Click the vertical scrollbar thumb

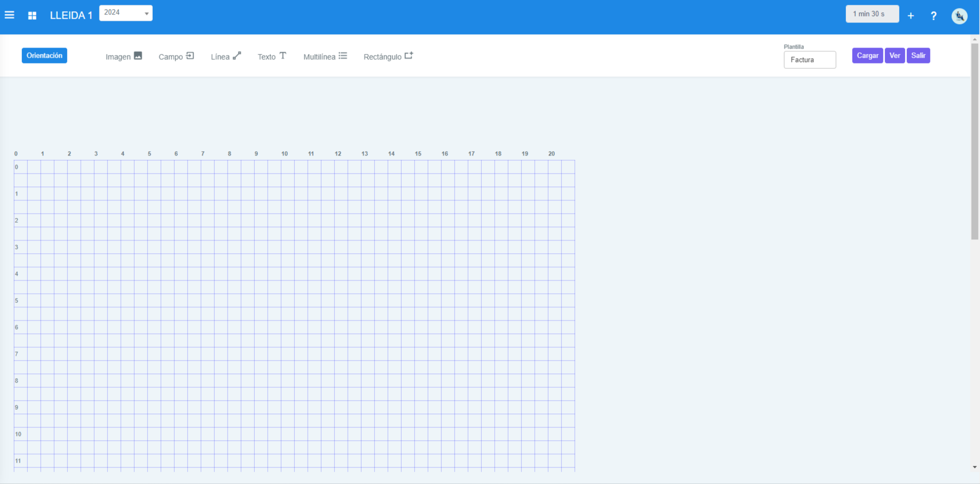(975, 142)
